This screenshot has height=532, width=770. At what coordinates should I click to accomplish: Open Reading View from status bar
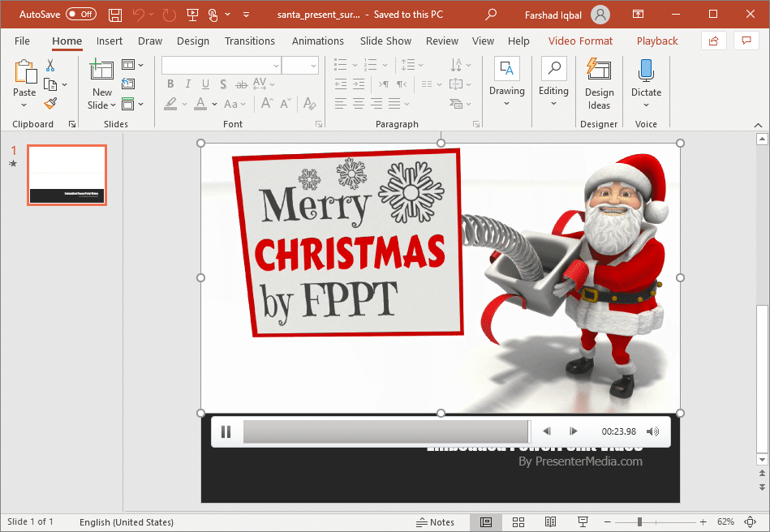550,522
